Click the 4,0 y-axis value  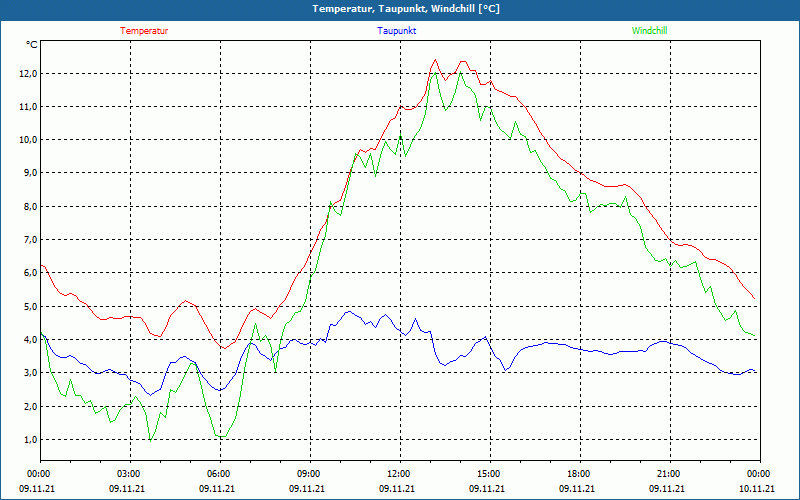click(x=30, y=340)
